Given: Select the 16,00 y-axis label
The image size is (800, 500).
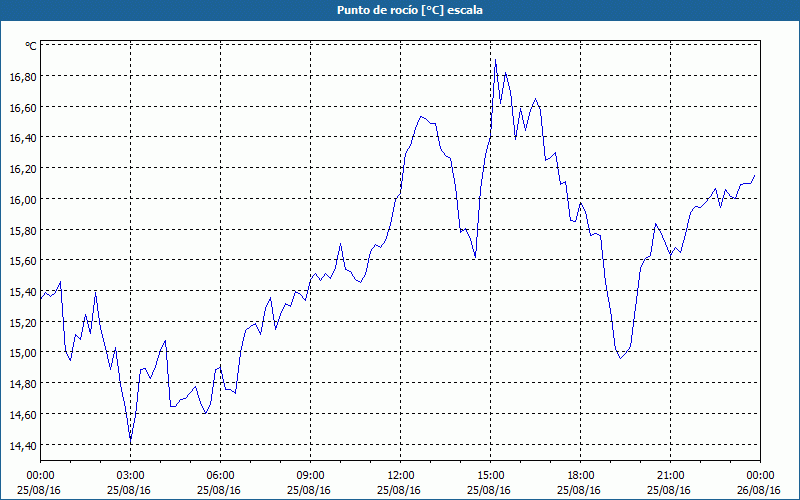Looking at the screenshot, I should (x=23, y=199).
